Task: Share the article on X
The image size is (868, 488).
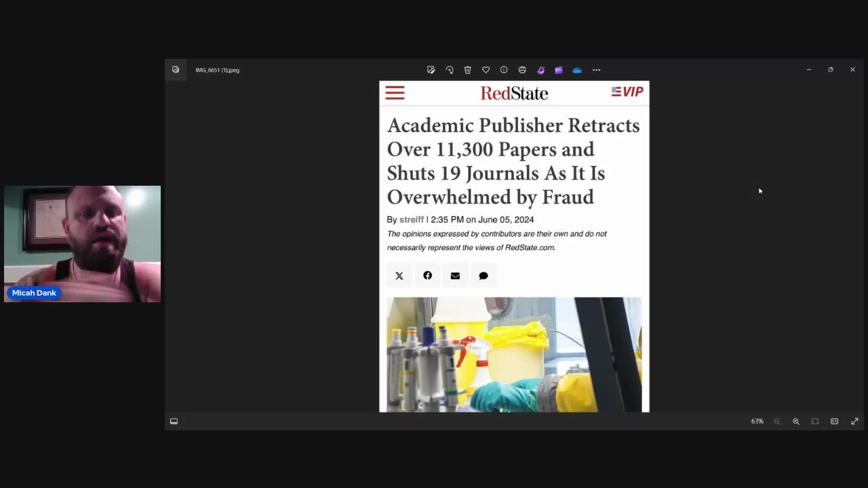Action: pyautogui.click(x=399, y=276)
